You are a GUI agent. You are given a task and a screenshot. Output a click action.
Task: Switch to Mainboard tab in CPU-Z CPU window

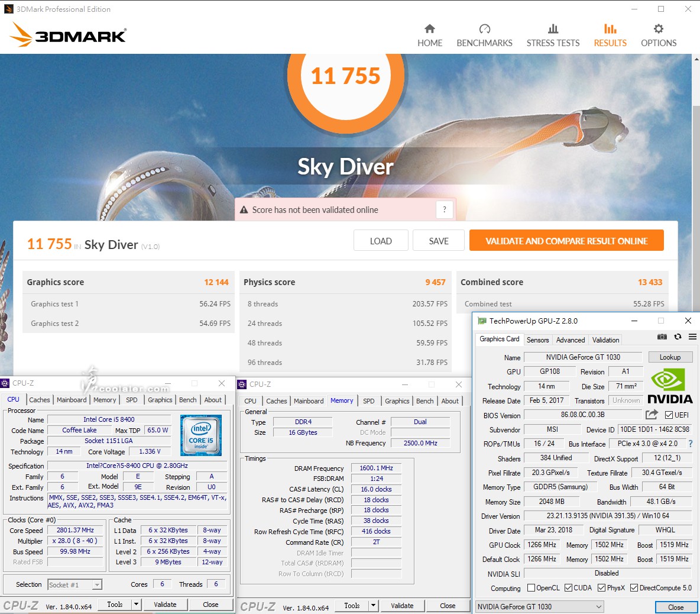coord(72,400)
